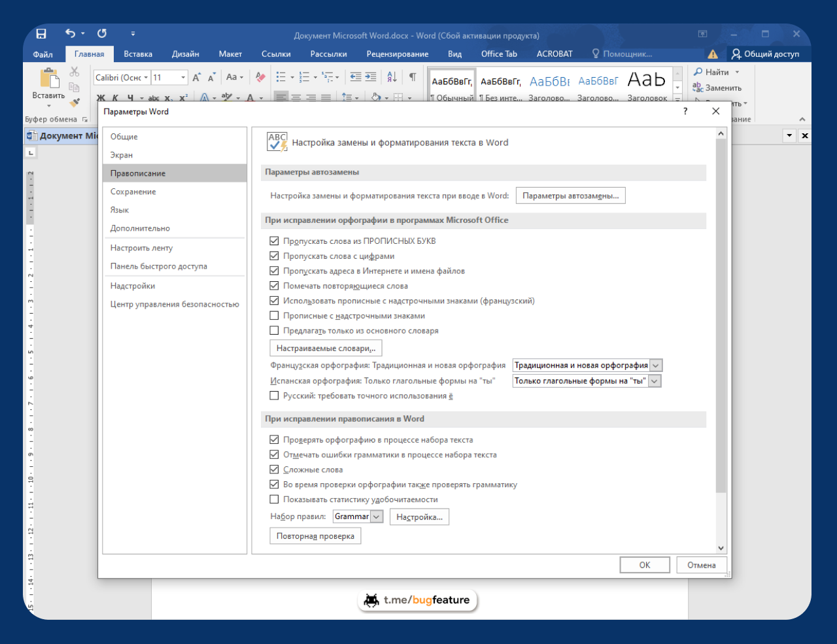Click the Increase font size icon
Viewport: 837px width, 644px height.
pos(196,78)
